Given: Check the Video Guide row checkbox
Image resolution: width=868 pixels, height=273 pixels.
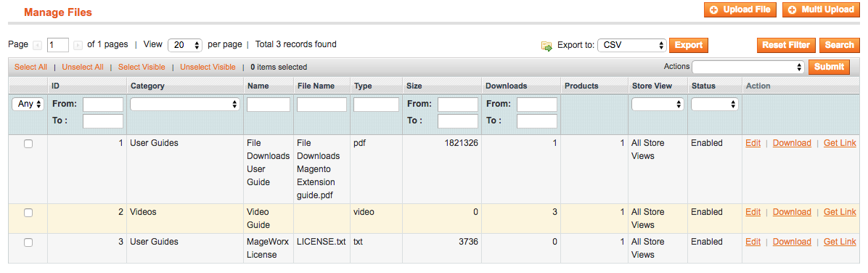Looking at the screenshot, I should pos(28,213).
